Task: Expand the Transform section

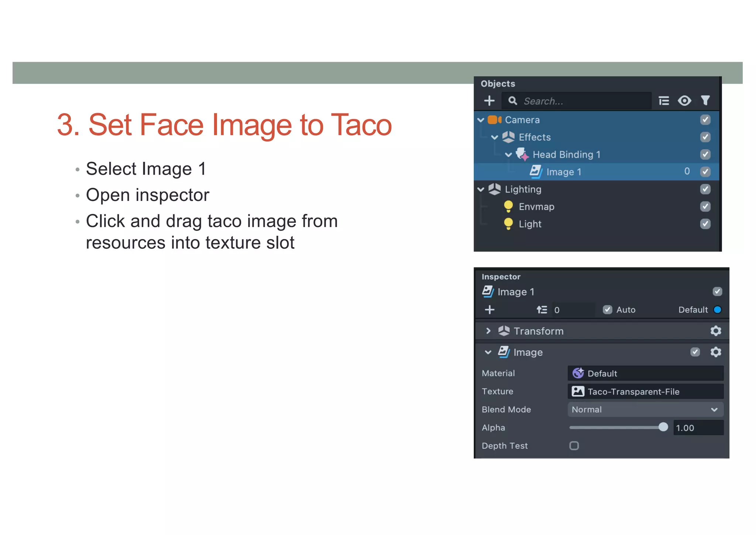Action: tap(488, 331)
